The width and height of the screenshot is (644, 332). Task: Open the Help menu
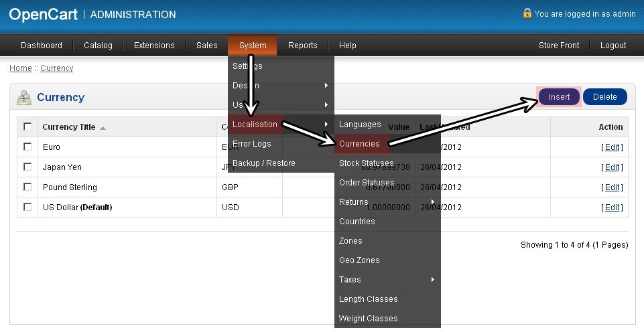pos(347,45)
